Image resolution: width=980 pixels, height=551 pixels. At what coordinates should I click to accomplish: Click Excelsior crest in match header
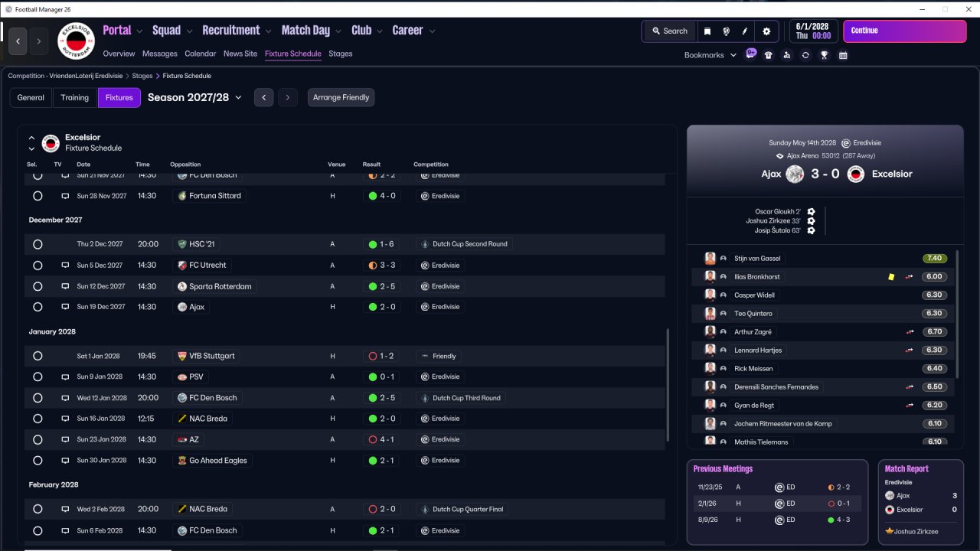click(856, 174)
